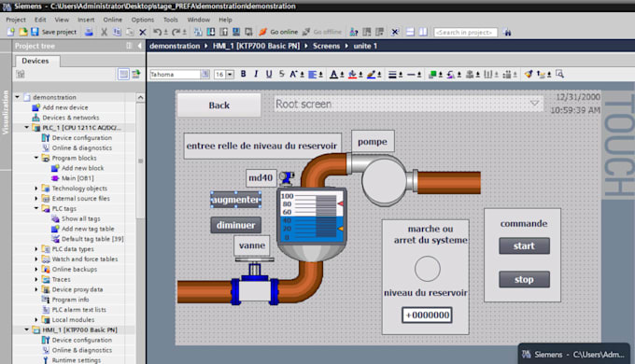
Task: Redo the last action
Action: pyautogui.click(x=176, y=32)
